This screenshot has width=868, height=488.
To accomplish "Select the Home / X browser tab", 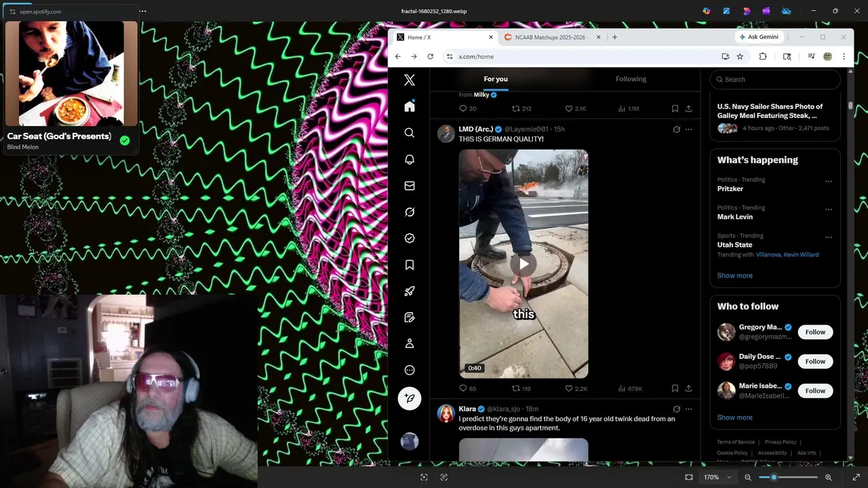I will tap(444, 37).
